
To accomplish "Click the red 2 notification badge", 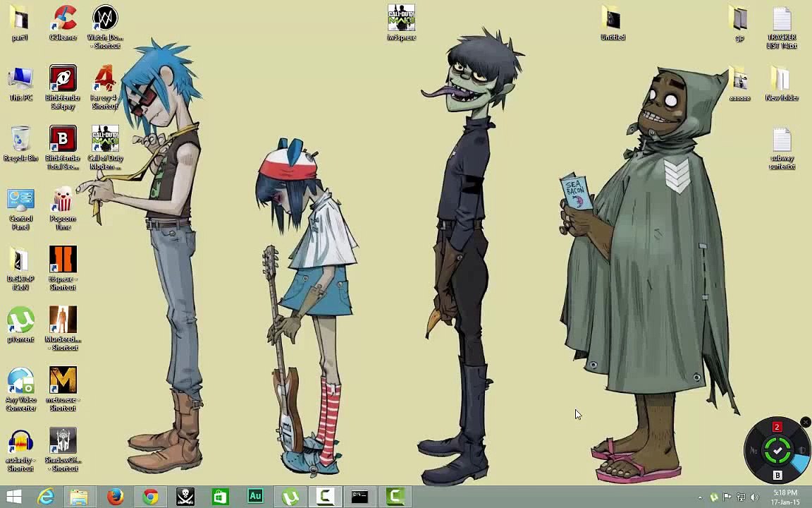I will 777,427.
